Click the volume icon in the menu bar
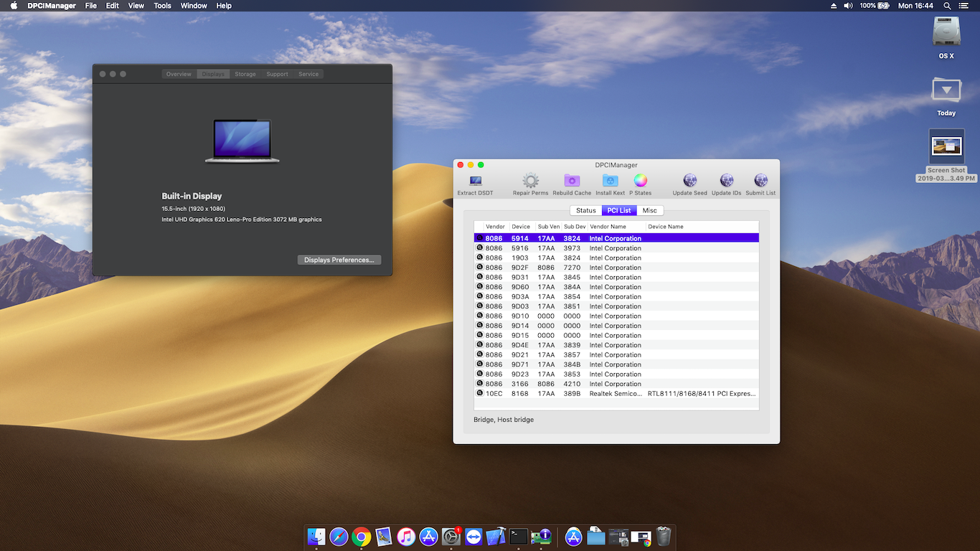 848,6
